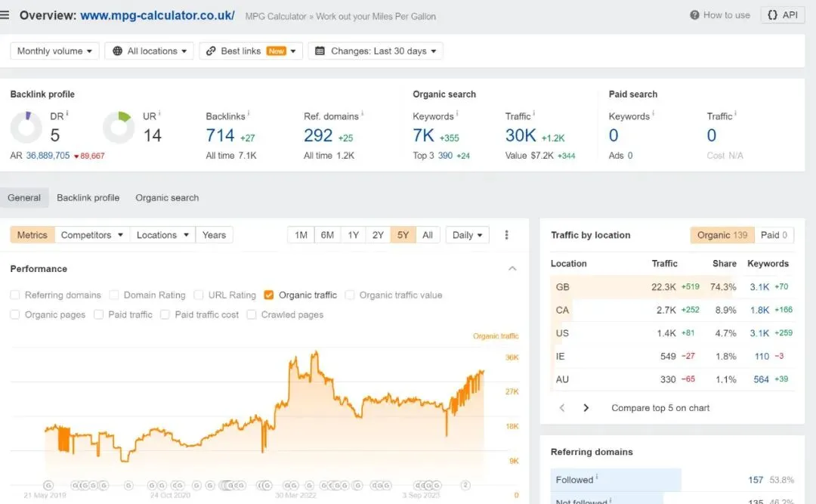Enable the Organic pages checkbox

(x=15, y=314)
